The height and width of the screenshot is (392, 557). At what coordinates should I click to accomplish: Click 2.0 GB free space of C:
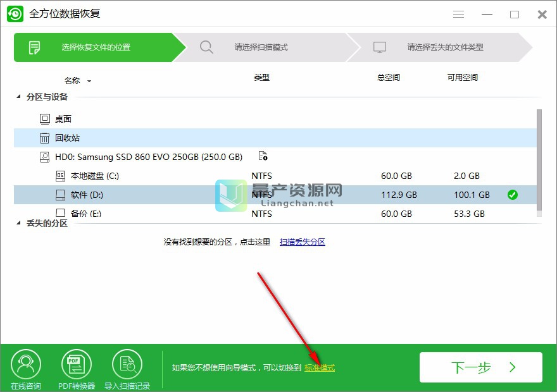click(x=466, y=176)
